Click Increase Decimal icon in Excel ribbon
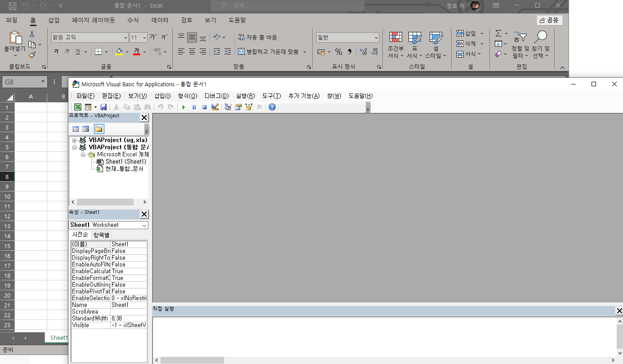Image resolution: width=623 pixels, height=364 pixels. 363,52
